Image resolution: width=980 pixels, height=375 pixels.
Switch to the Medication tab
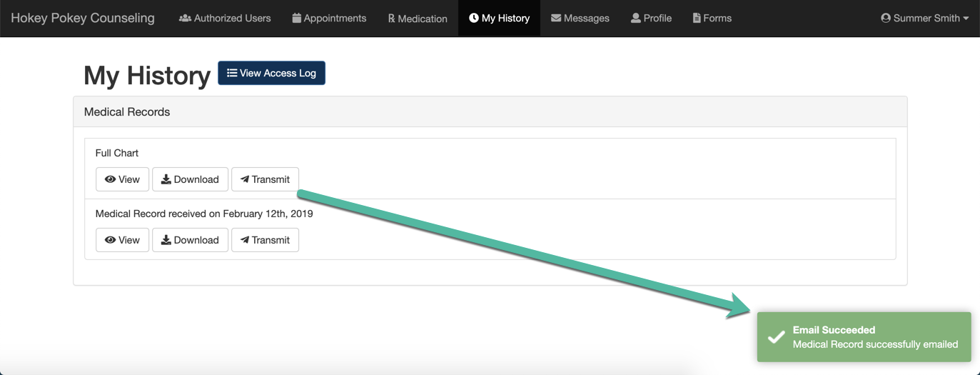coord(418,18)
